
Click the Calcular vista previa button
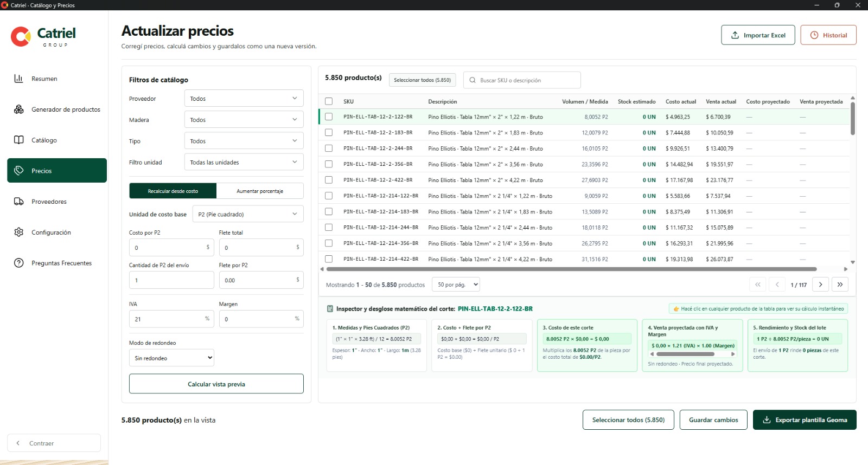pos(216,384)
